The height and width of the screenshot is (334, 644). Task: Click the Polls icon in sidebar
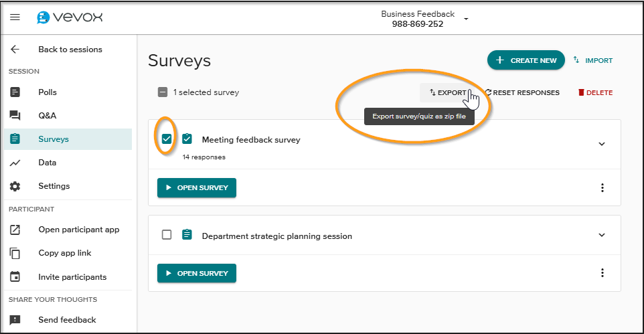[x=15, y=92]
